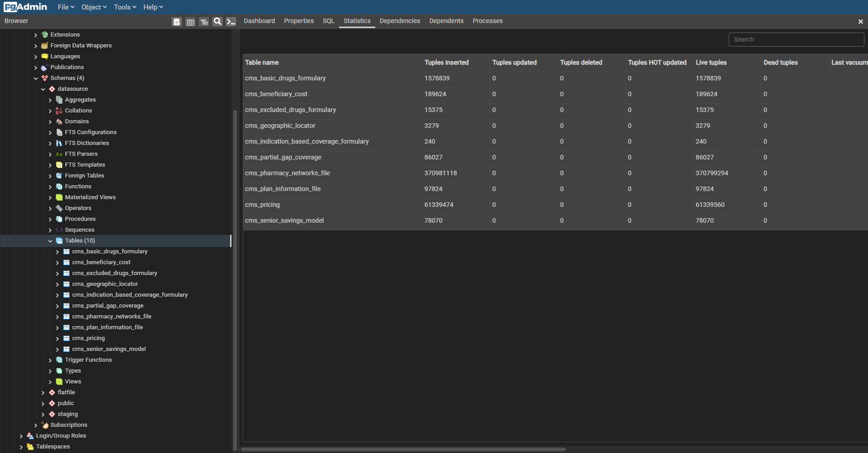The height and width of the screenshot is (453, 868).
Task: Click the Subscriptions node icon
Action: point(45,425)
